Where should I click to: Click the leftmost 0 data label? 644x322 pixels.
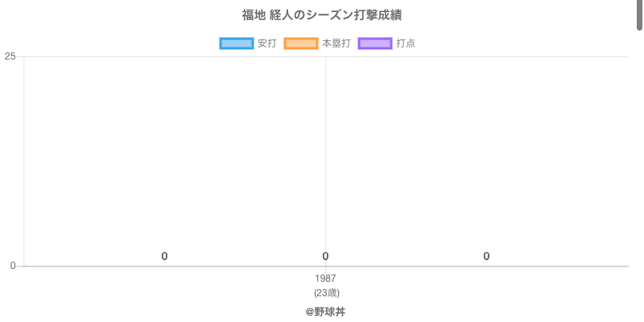point(164,256)
